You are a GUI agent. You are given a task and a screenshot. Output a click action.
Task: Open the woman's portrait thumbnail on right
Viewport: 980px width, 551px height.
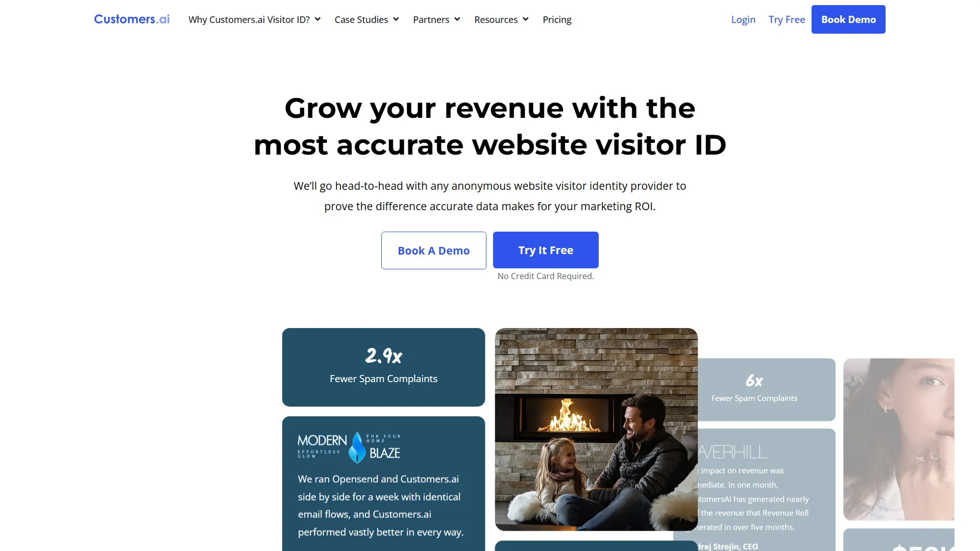899,439
